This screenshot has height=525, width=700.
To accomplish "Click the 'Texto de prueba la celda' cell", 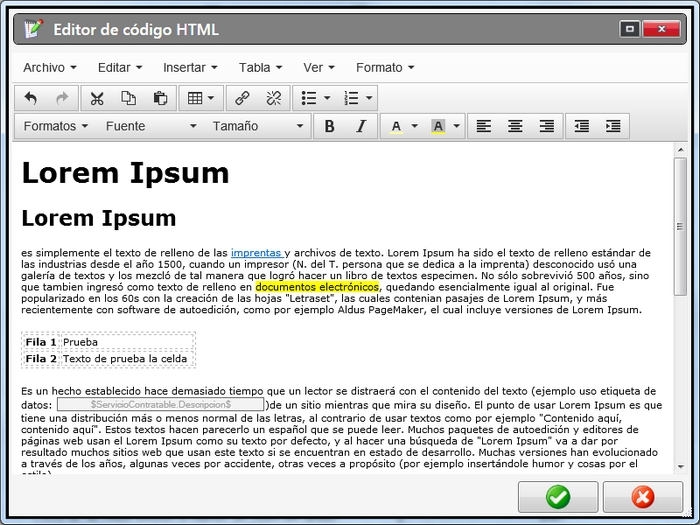I will pyautogui.click(x=127, y=358).
